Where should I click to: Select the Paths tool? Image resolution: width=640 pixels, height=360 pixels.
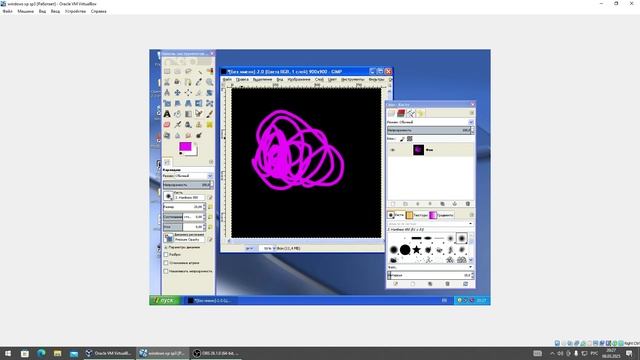pyautogui.click(x=188, y=82)
